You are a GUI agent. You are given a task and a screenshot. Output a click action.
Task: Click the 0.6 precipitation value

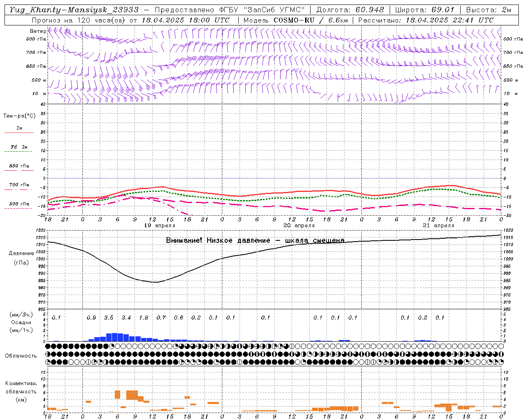click(x=178, y=317)
